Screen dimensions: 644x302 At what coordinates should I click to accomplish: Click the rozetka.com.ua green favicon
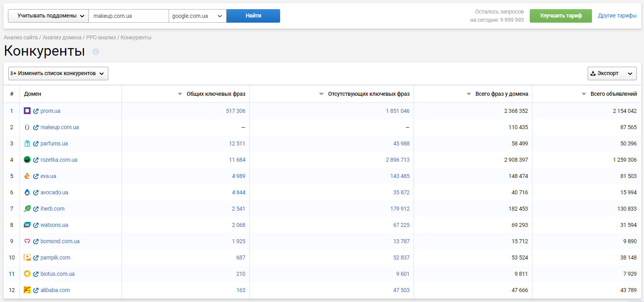[x=27, y=159]
